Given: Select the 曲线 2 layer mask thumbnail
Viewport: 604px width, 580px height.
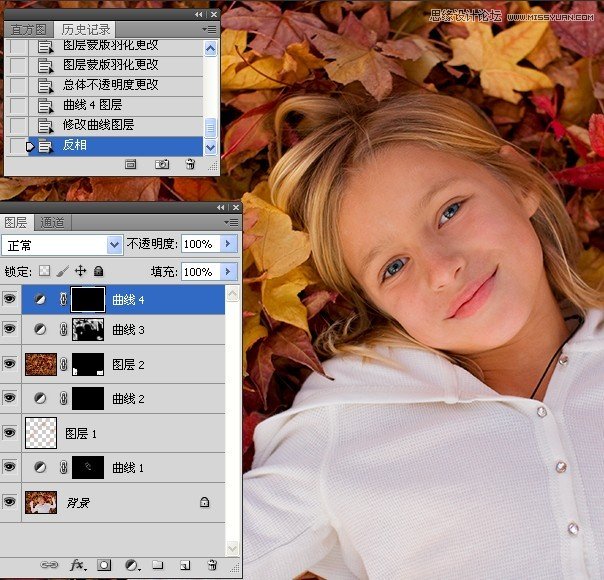Looking at the screenshot, I should (88, 398).
